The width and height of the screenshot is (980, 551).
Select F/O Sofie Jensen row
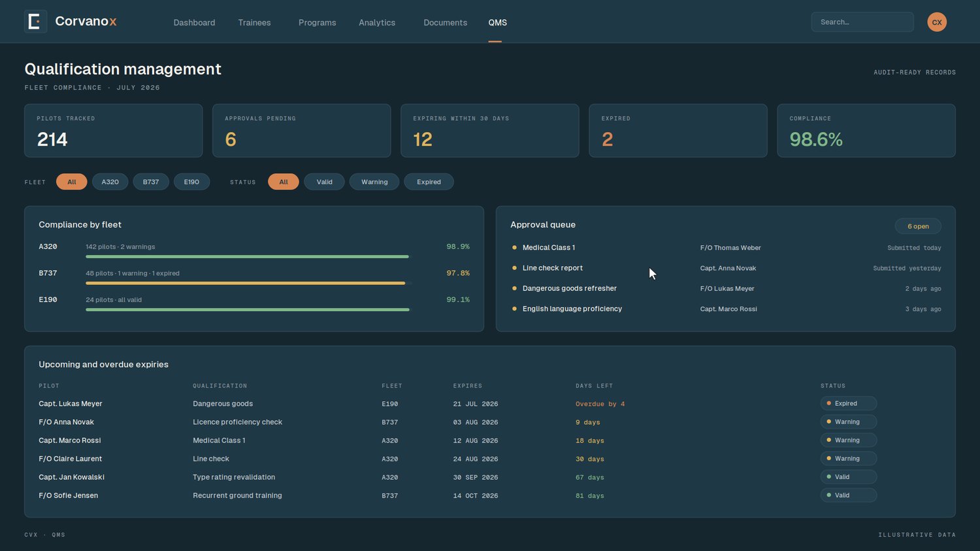[490, 495]
